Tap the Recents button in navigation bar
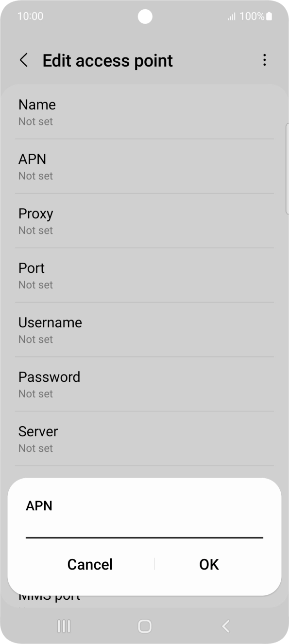This screenshot has height=644, width=289. tap(64, 627)
